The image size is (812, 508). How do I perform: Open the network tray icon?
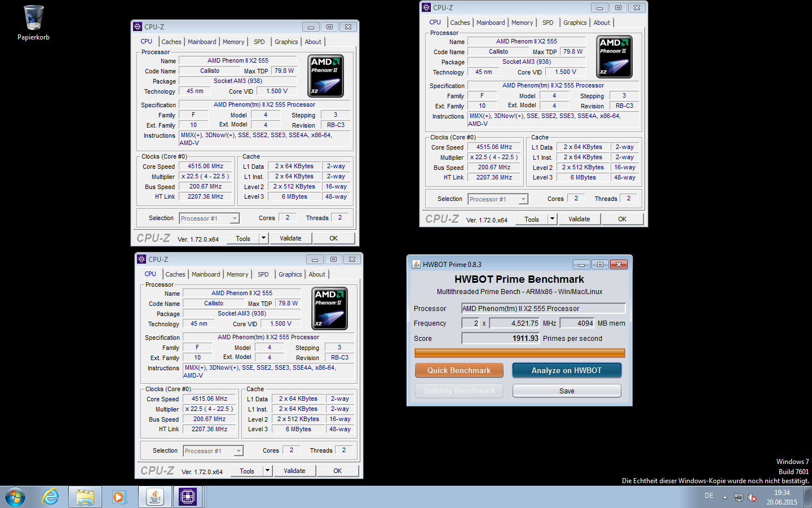(x=739, y=497)
